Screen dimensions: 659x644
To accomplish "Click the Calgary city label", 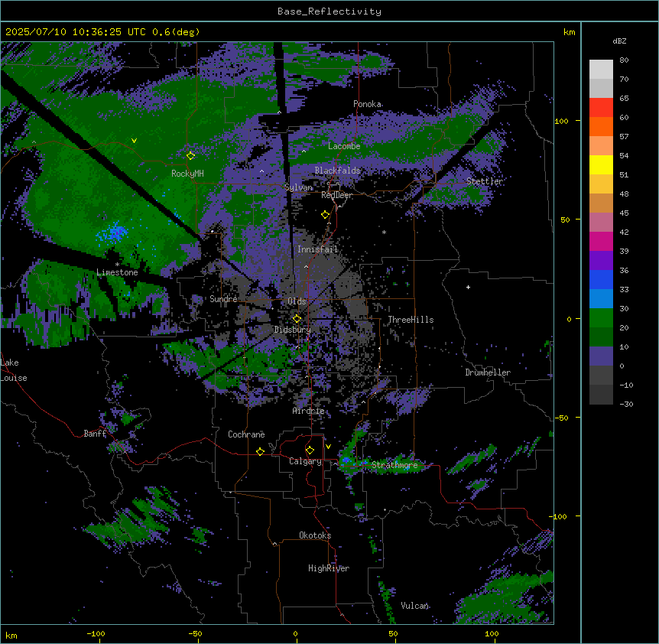I will (x=305, y=461).
